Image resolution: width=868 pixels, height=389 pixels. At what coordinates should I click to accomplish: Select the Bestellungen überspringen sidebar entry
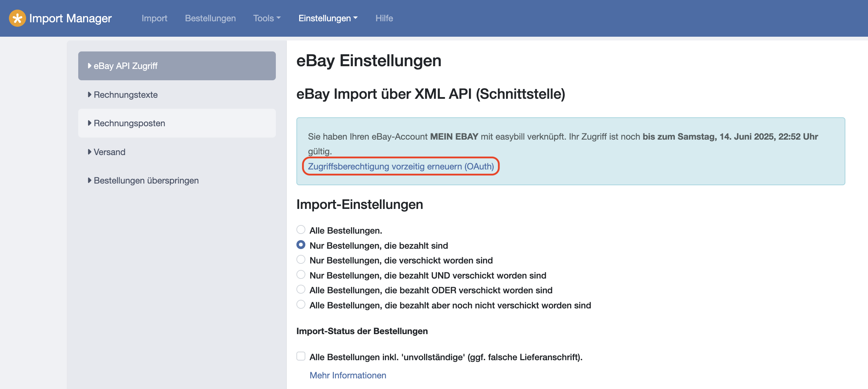point(146,180)
